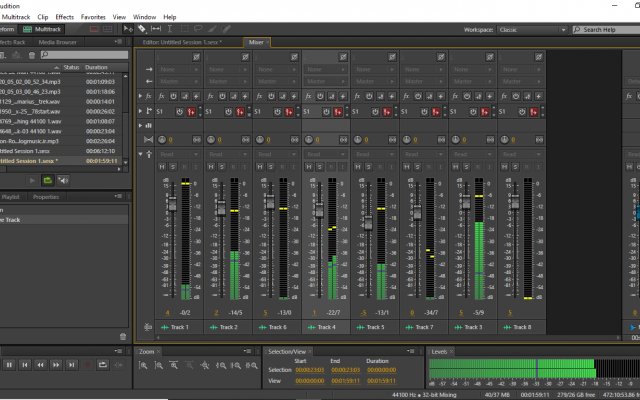This screenshot has width=640, height=400.
Task: Select the Slip tool in the toolbar
Action: [156, 29]
